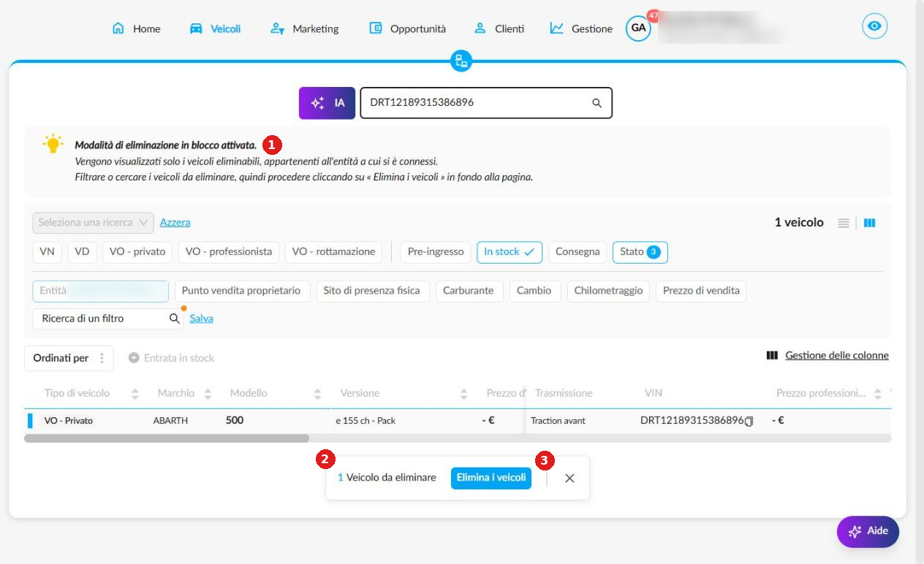The width and height of the screenshot is (924, 564).
Task: Sort by Modello column arrows
Action: coord(317,394)
